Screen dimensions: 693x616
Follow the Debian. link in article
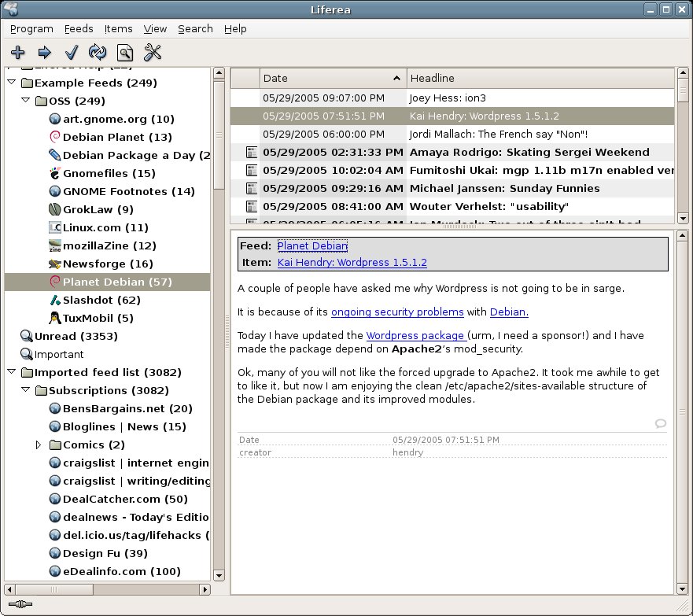(509, 312)
